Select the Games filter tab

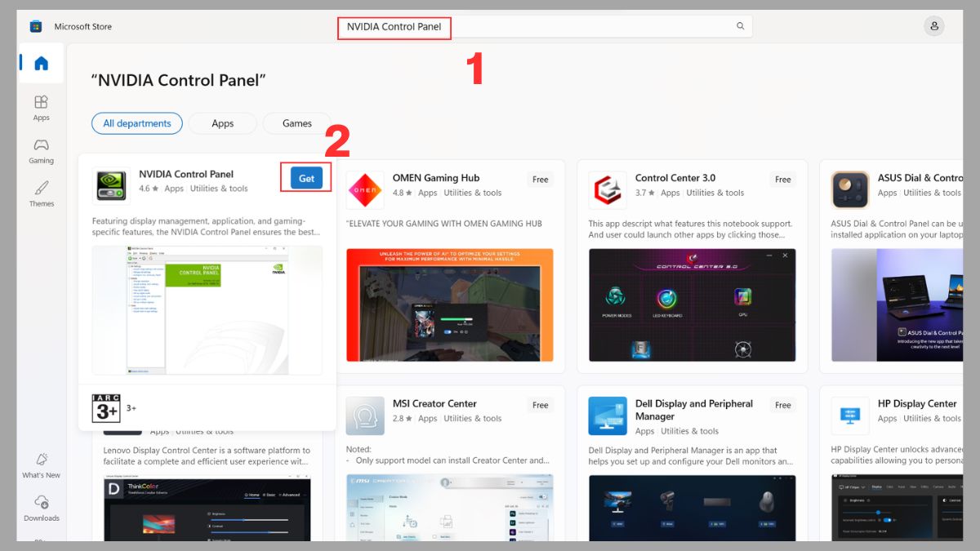(297, 123)
